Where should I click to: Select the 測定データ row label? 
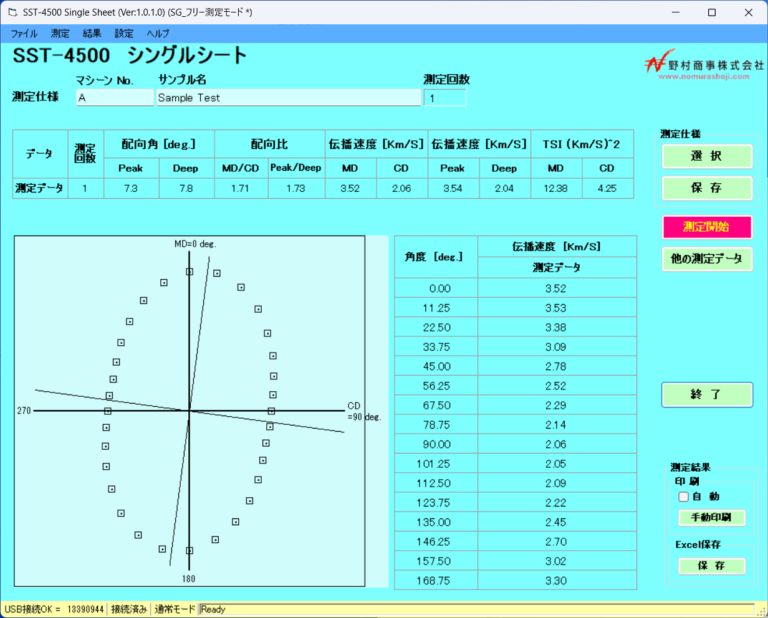pyautogui.click(x=40, y=189)
